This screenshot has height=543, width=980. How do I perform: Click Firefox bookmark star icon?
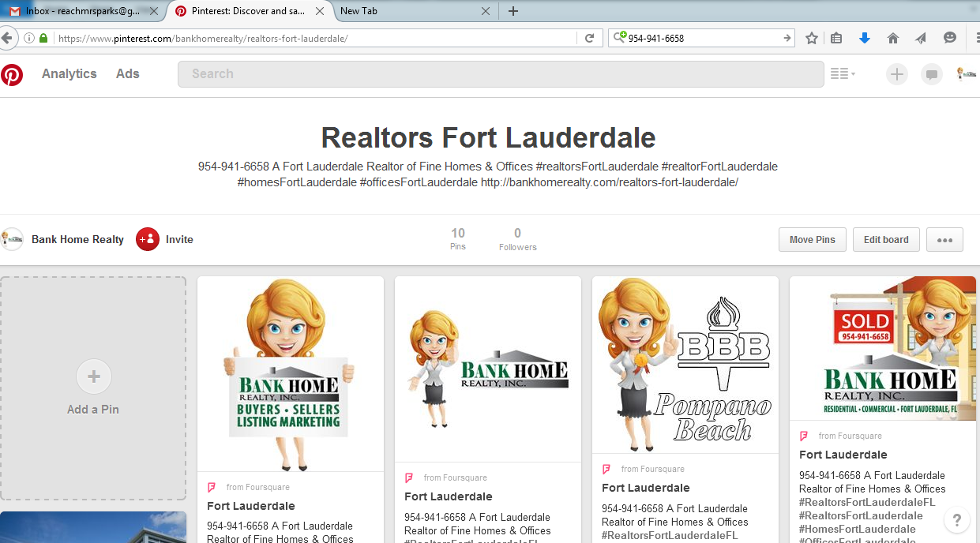coord(812,38)
